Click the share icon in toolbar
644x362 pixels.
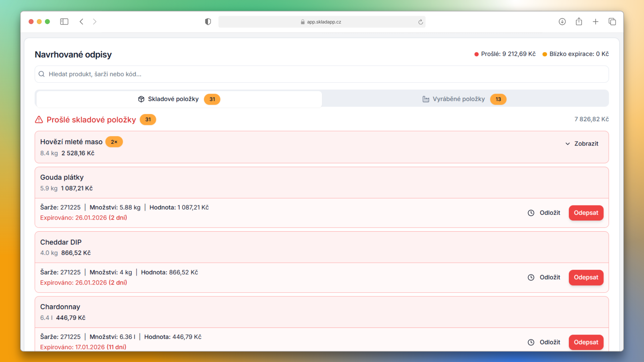(x=579, y=22)
